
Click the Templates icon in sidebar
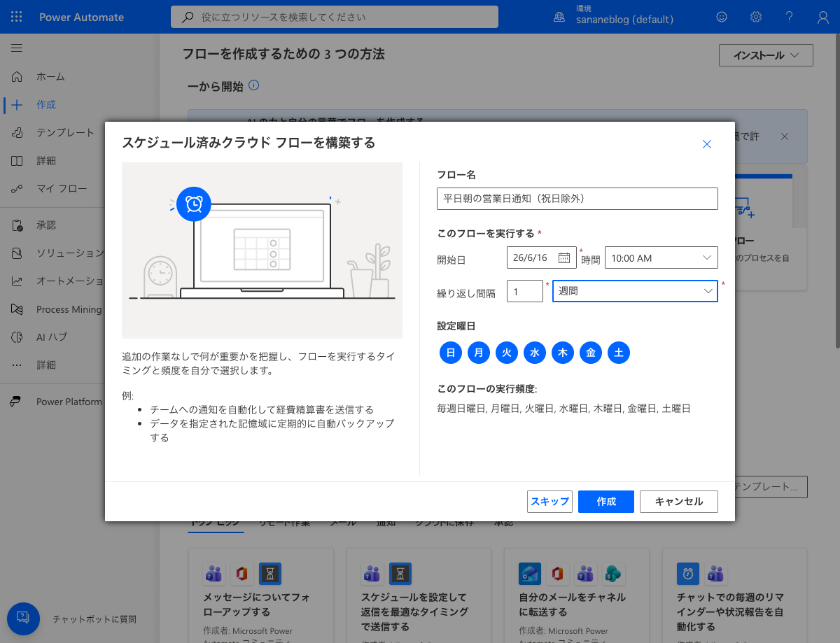click(17, 132)
